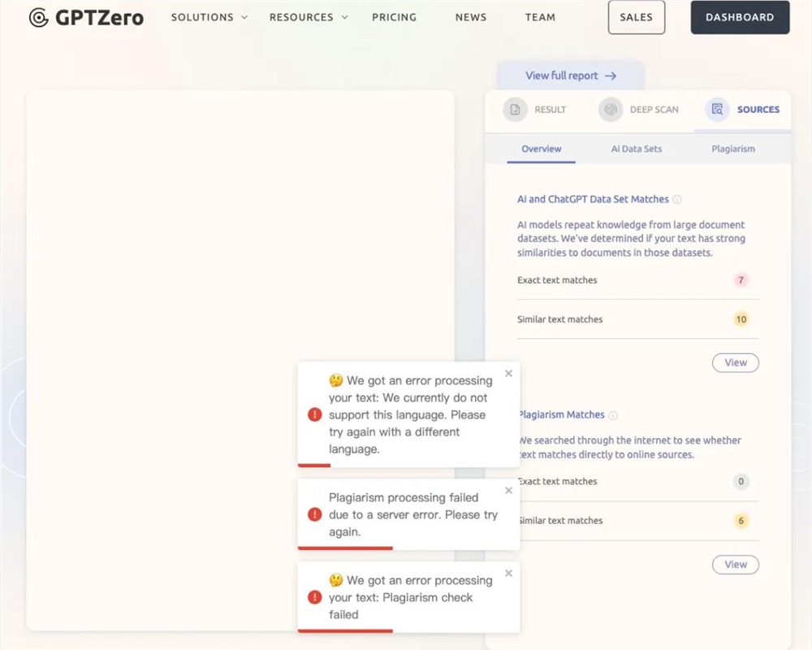Click the GPTZero wordmark text

click(99, 18)
